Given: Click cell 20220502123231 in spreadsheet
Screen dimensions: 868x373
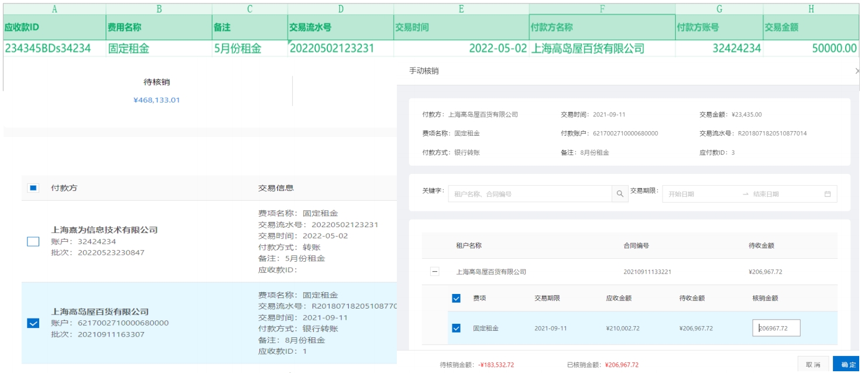Looking at the screenshot, I should click(x=341, y=49).
